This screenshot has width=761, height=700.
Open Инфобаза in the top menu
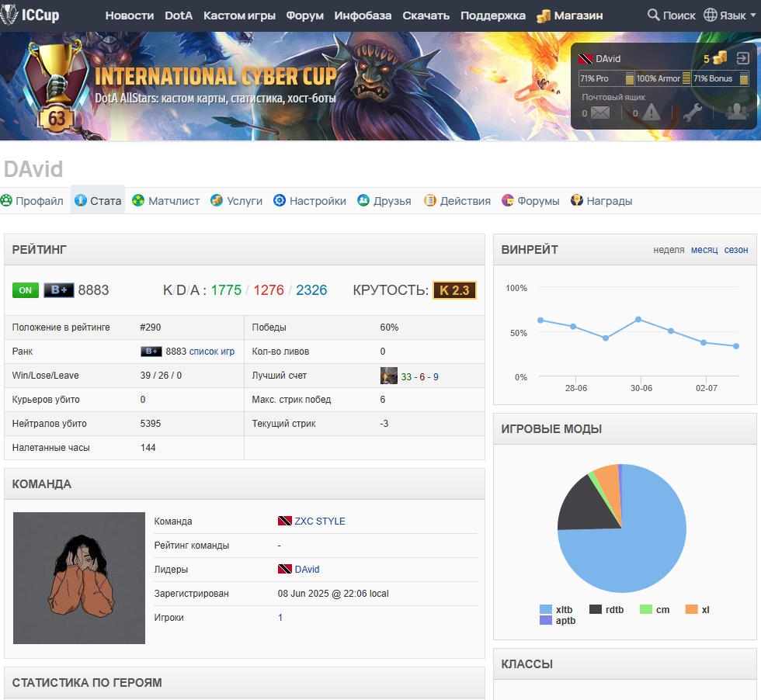tap(363, 16)
